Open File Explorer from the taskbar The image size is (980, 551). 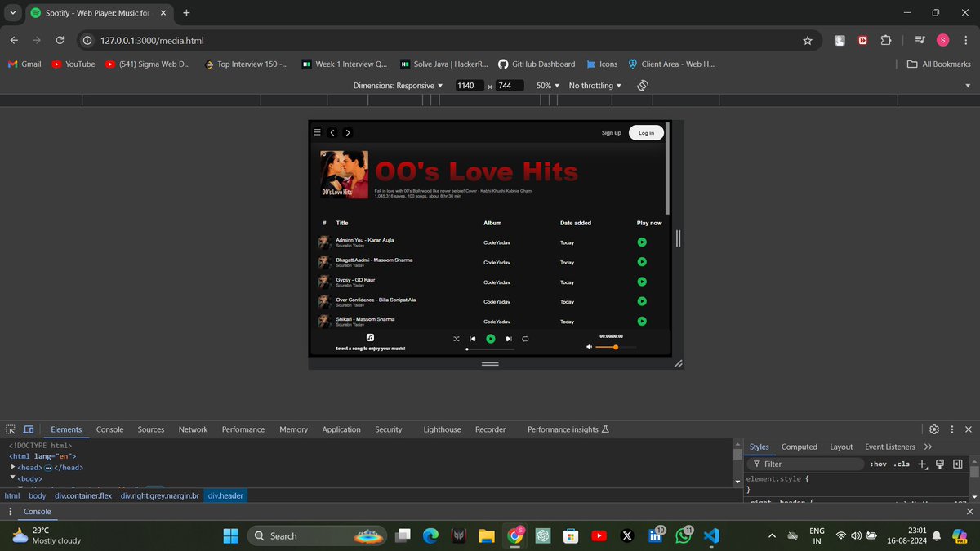487,535
